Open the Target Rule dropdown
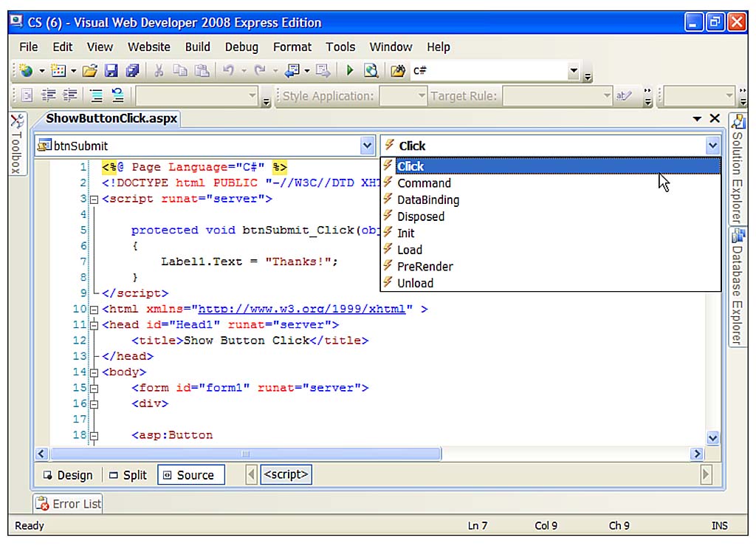This screenshot has width=756, height=546. (607, 95)
